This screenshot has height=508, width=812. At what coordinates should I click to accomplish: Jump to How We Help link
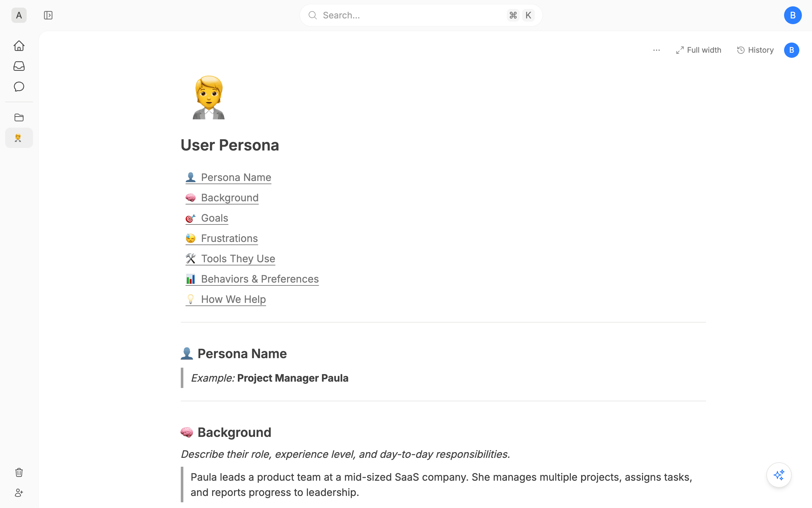click(226, 299)
